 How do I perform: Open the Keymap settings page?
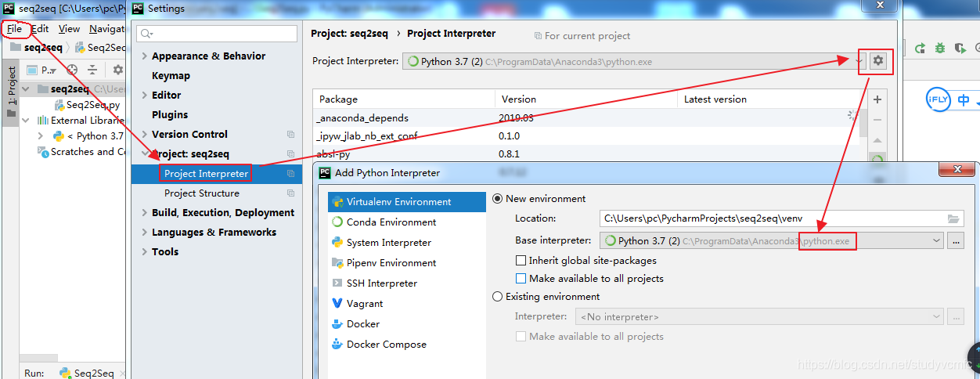[x=171, y=76]
